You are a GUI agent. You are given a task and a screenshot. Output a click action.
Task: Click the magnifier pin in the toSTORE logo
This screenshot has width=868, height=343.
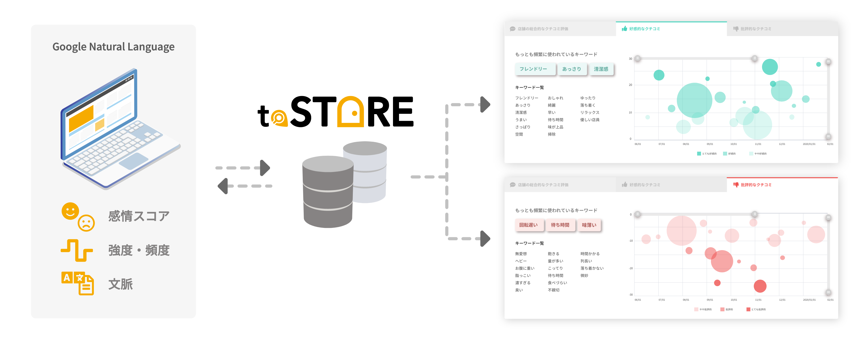pos(279,118)
